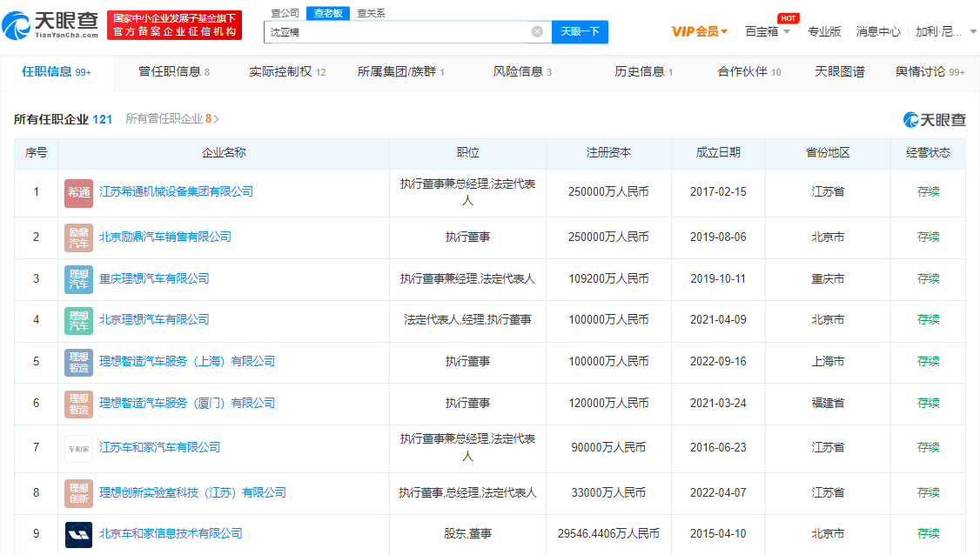Click 上海市 region cell
The height and width of the screenshot is (555, 980).
point(828,361)
